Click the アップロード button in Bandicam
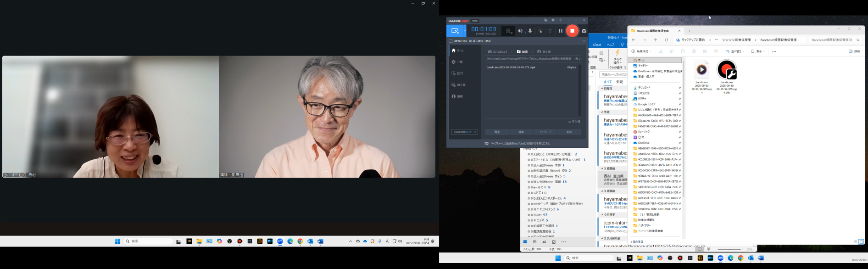This screenshot has height=269, width=868. click(545, 132)
